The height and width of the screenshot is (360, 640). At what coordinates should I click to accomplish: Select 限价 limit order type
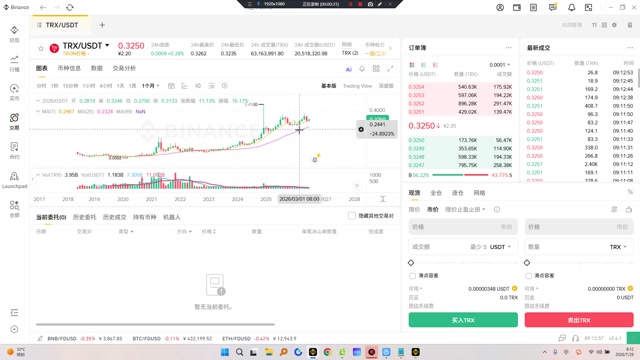click(x=414, y=209)
